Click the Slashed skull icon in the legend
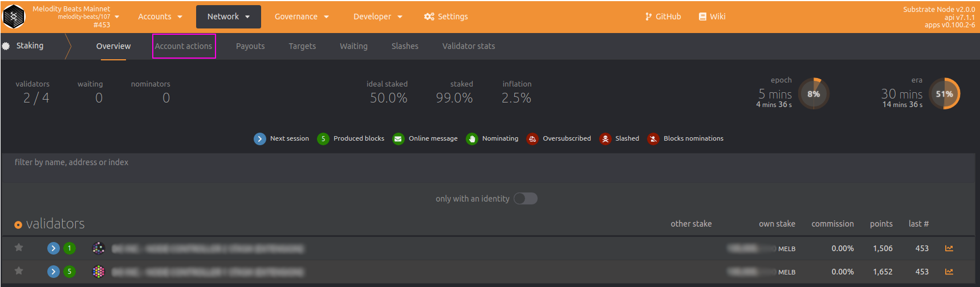The width and height of the screenshot is (980, 287). pos(605,139)
